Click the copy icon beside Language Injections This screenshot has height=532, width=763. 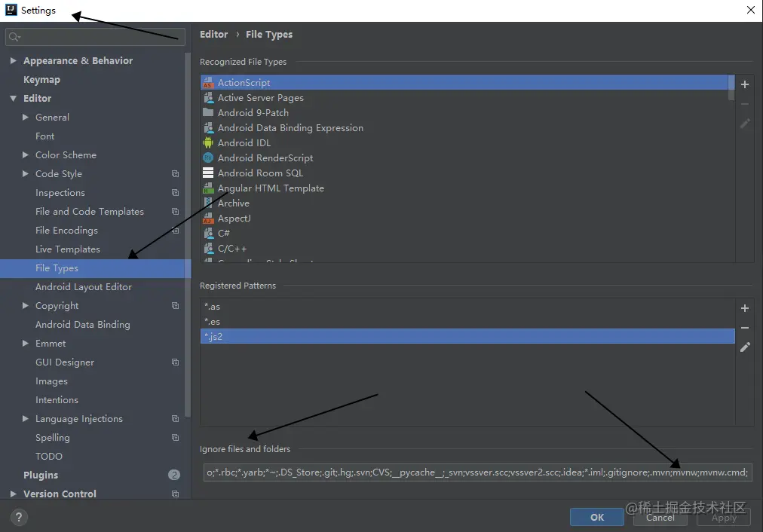pos(175,419)
